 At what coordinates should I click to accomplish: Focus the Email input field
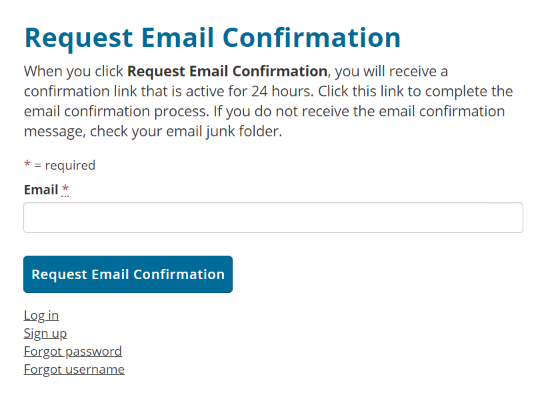pyautogui.click(x=273, y=217)
